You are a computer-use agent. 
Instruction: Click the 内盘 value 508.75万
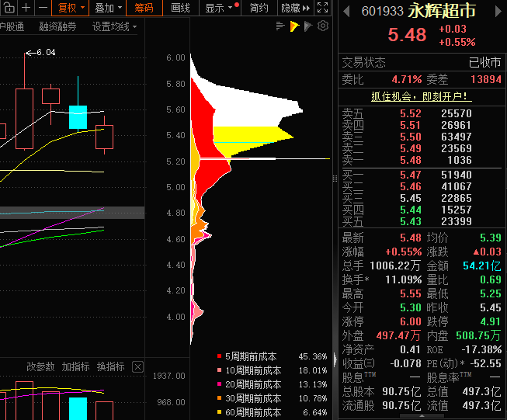click(x=478, y=335)
